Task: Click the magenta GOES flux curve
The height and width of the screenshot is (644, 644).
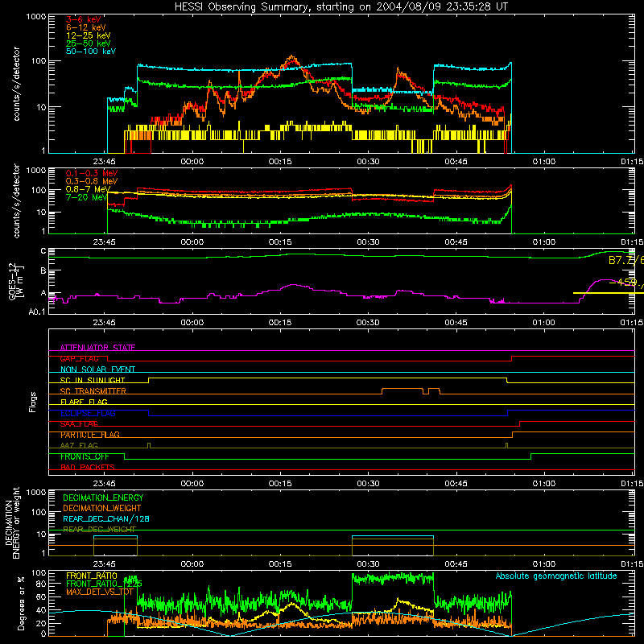Action: tap(293, 285)
